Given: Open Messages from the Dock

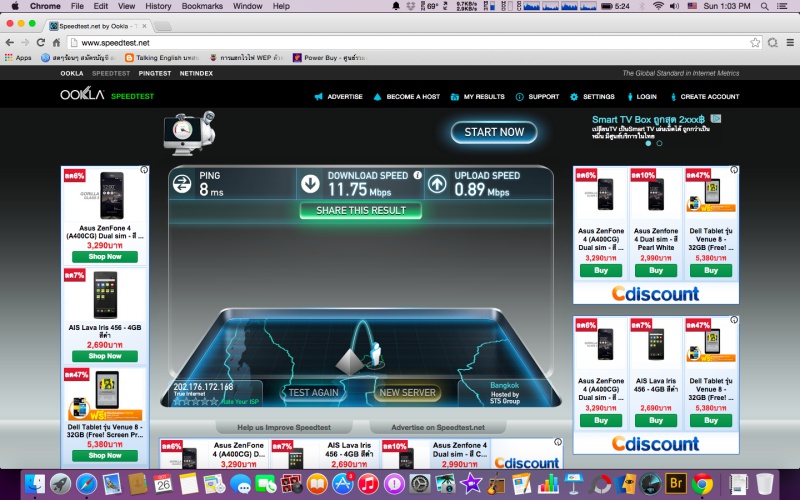Looking at the screenshot, I should tap(240, 484).
